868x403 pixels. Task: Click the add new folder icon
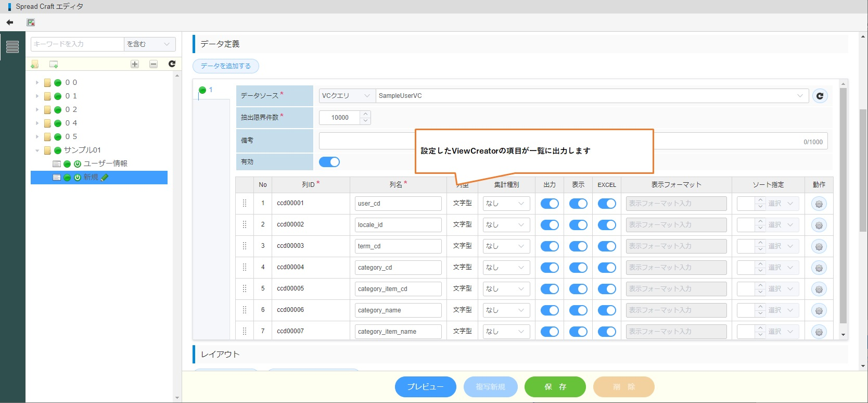[34, 64]
